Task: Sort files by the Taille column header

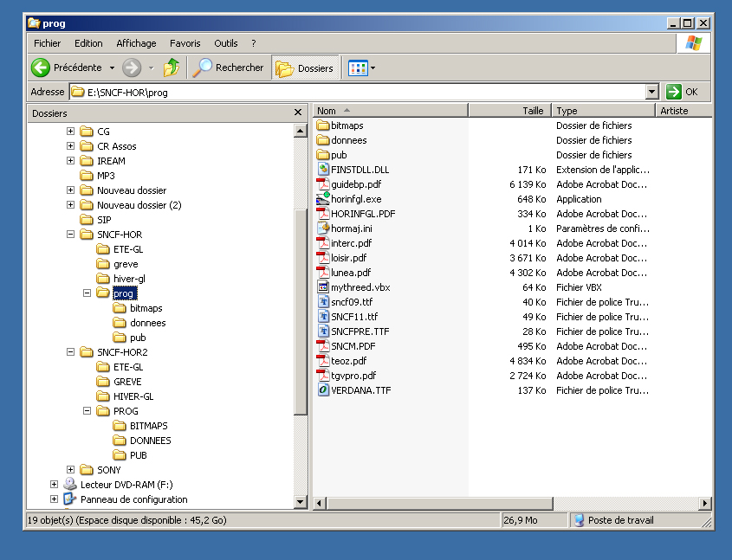Action: coord(509,111)
